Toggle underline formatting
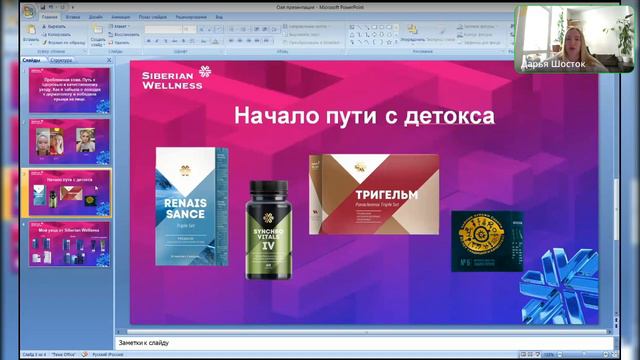The image size is (640, 360). pos(166,41)
